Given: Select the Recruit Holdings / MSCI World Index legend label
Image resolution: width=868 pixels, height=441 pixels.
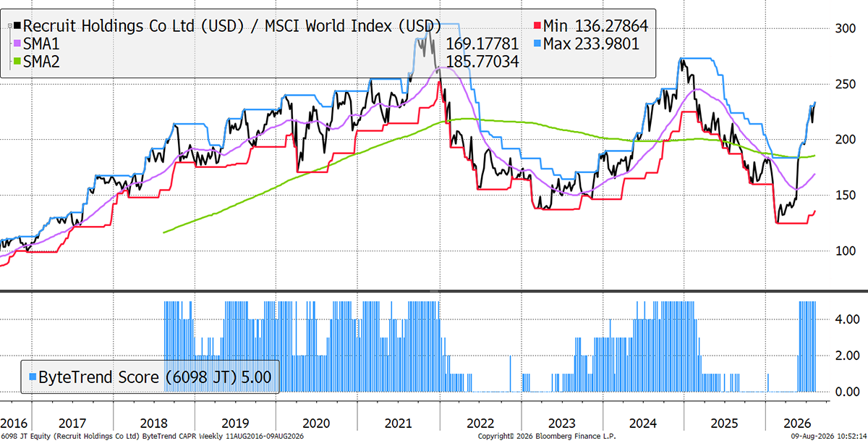Looking at the screenshot, I should [x=232, y=27].
